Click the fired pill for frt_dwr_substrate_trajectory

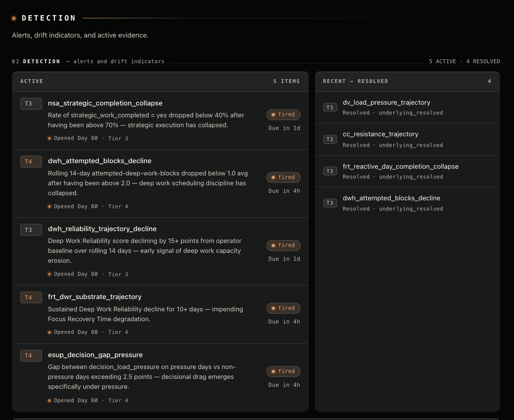click(283, 308)
